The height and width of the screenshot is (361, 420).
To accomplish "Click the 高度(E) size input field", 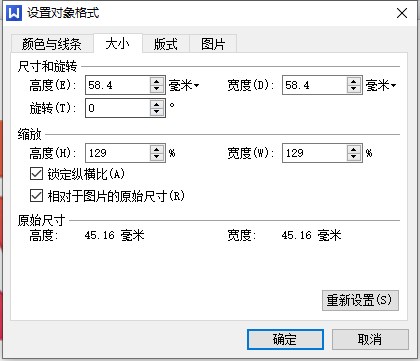I will click(x=118, y=85).
